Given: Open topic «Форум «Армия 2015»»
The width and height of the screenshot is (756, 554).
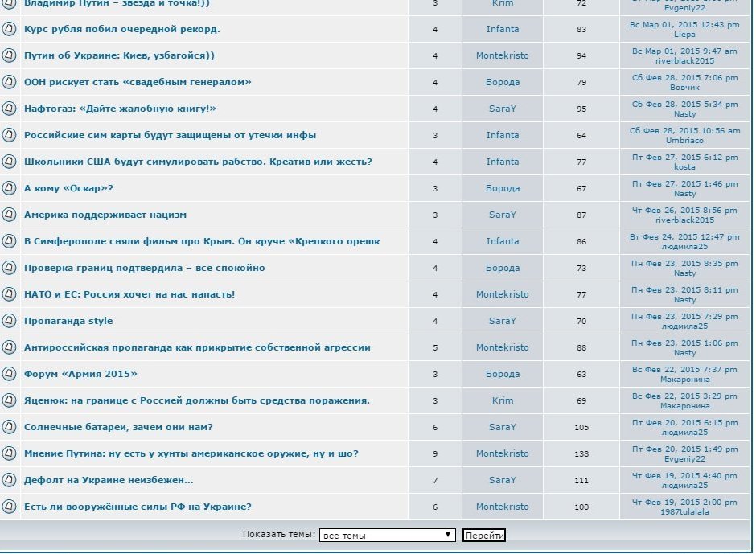Looking at the screenshot, I should point(80,374).
